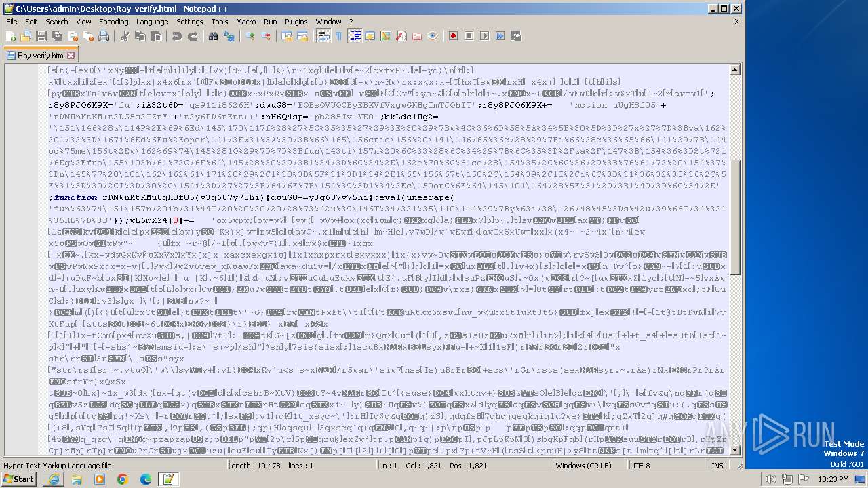Image resolution: width=868 pixels, height=488 pixels.
Task: Zoom in using the toolbar icon
Action: [x=250, y=36]
